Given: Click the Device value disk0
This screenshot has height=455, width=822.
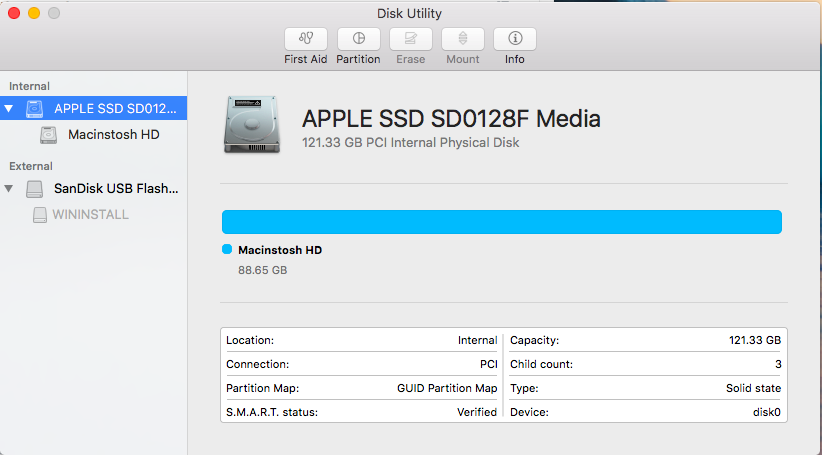Looking at the screenshot, I should click(766, 413).
